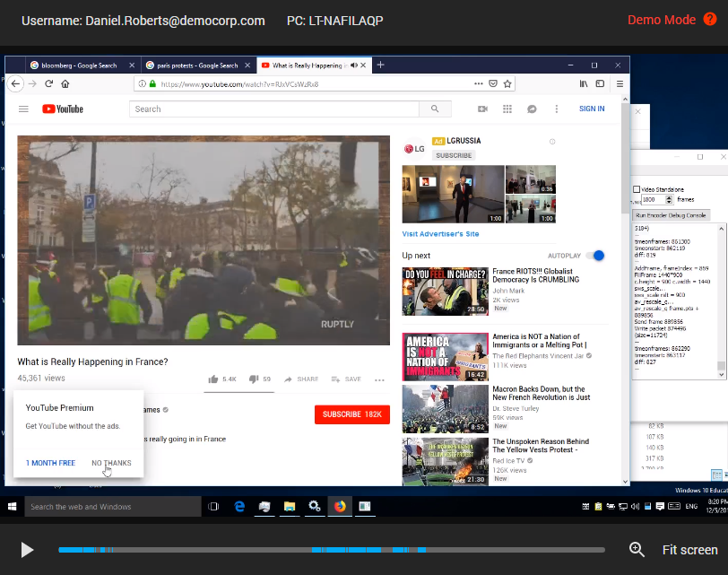Go back with Firefox back arrow
Screen dimensions: 728x575
[x=16, y=83]
